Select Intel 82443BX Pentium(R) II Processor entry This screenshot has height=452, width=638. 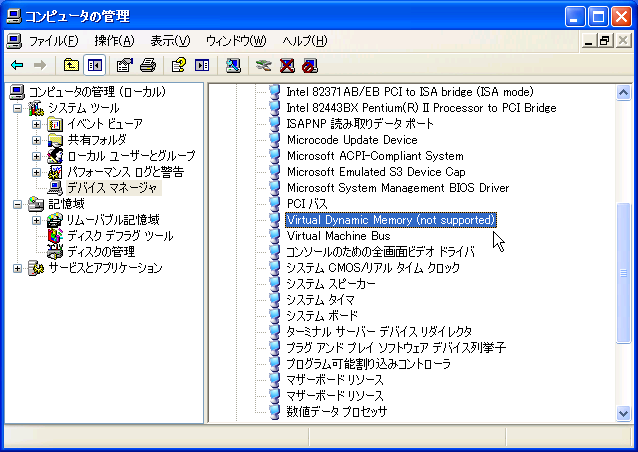[421, 108]
